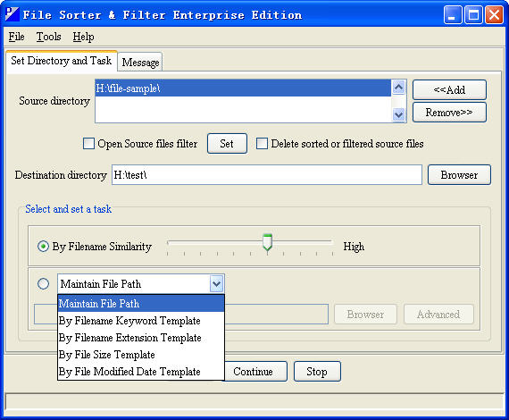
Task: Click the source list scroll up arrow
Action: tap(398, 87)
